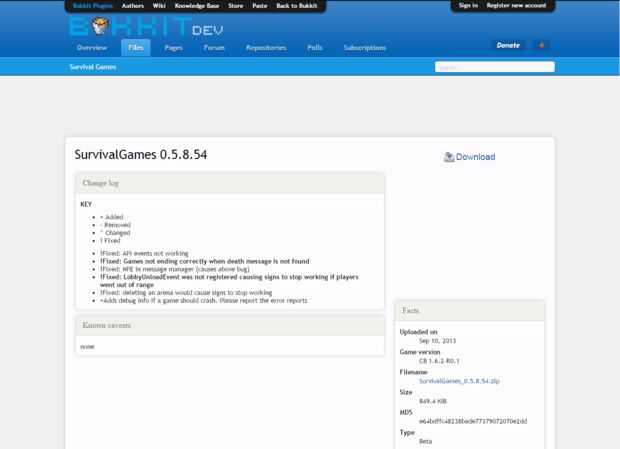Click the Sep 10, 2013 upload date
Viewport: 620px width, 449px height.
tap(437, 341)
